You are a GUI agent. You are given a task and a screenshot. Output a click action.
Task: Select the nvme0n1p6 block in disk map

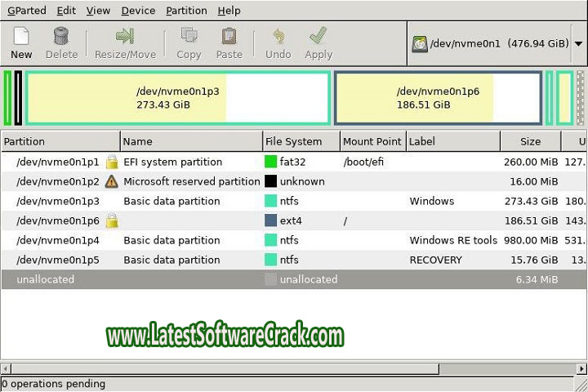pyautogui.click(x=438, y=98)
